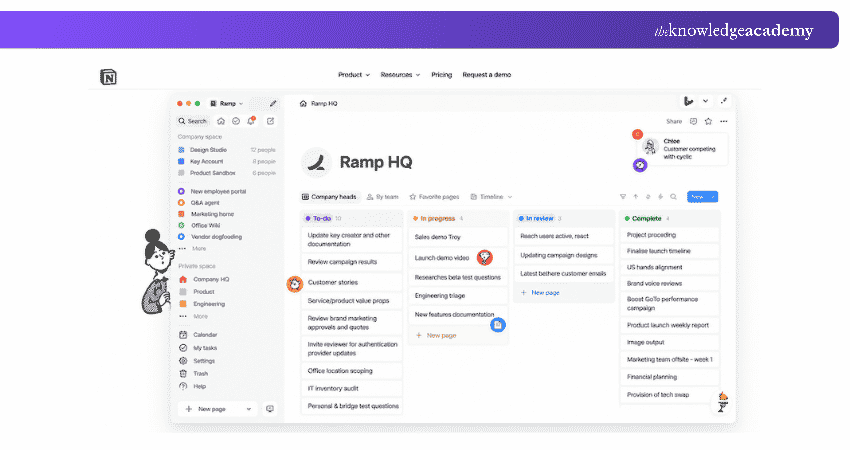Open Calendar from the sidebar

205,335
